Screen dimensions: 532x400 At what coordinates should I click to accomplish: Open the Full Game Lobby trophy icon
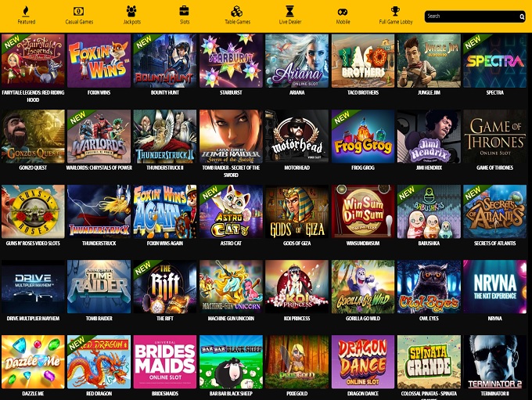tap(395, 11)
